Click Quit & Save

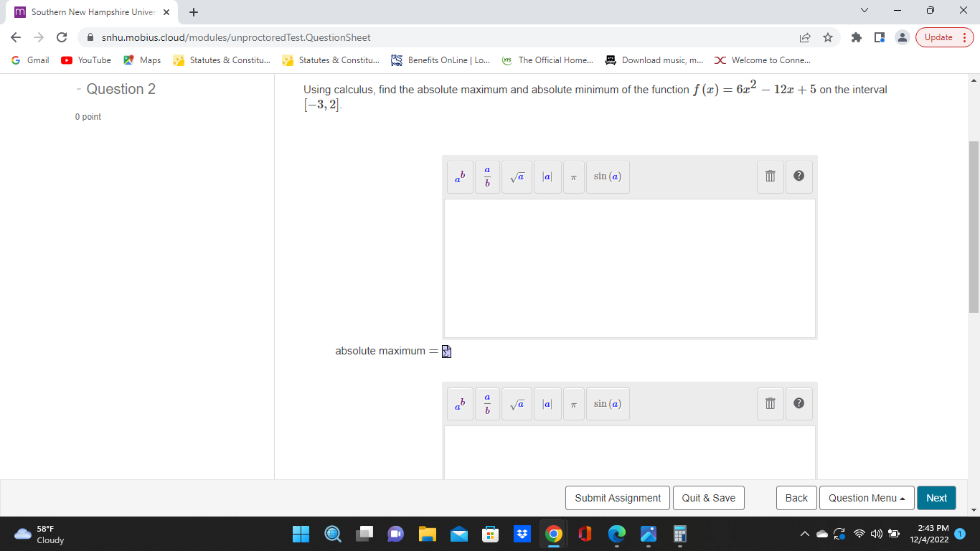point(708,497)
